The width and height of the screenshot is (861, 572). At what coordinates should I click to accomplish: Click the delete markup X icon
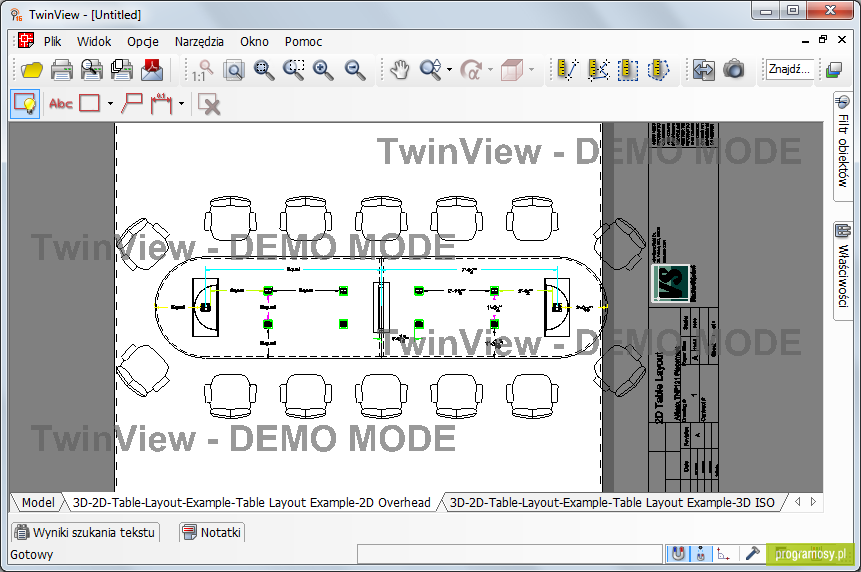(209, 104)
